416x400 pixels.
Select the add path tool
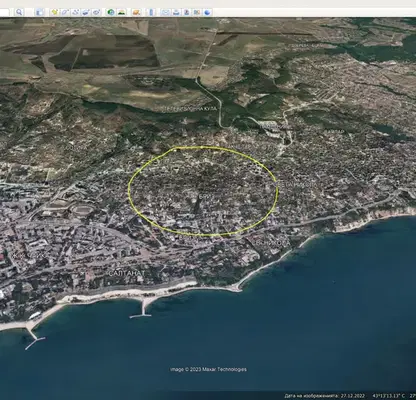tap(75, 12)
